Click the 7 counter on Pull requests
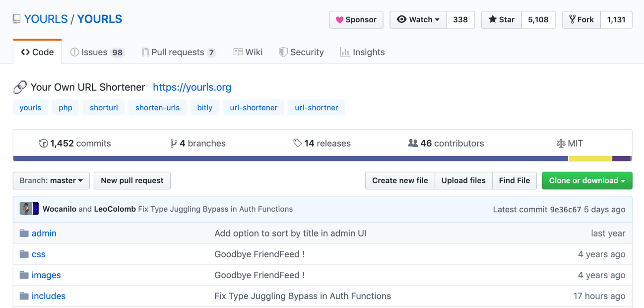 [x=212, y=53]
